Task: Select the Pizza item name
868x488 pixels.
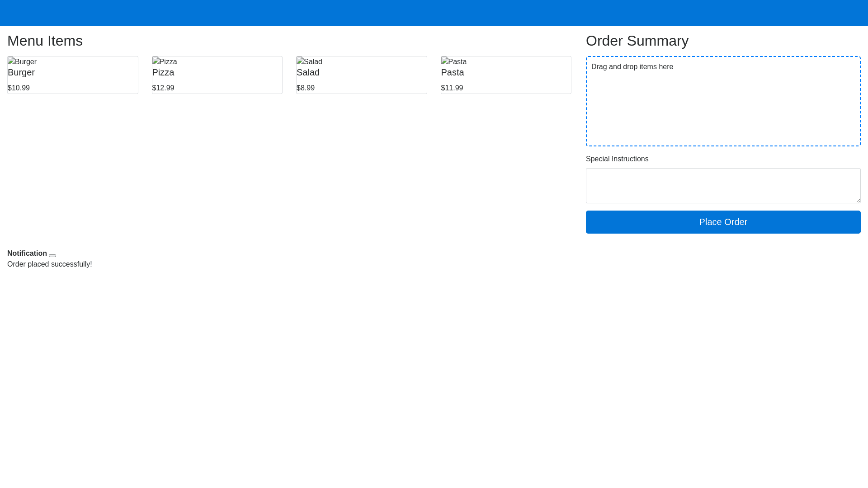Action: point(163,72)
